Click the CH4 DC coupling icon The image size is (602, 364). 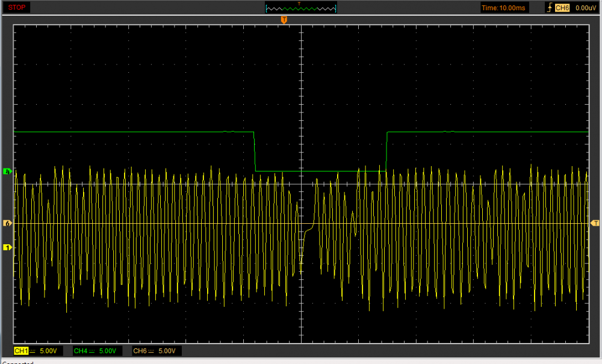pos(92,351)
